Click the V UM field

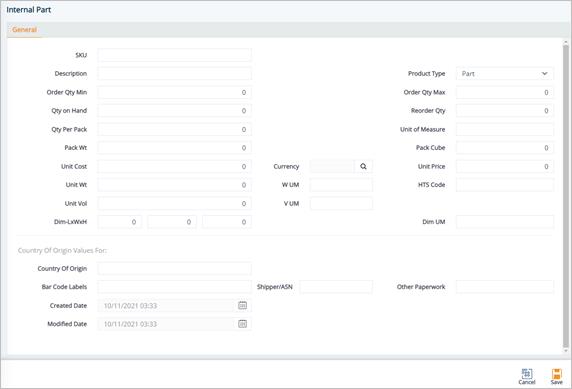tap(341, 204)
